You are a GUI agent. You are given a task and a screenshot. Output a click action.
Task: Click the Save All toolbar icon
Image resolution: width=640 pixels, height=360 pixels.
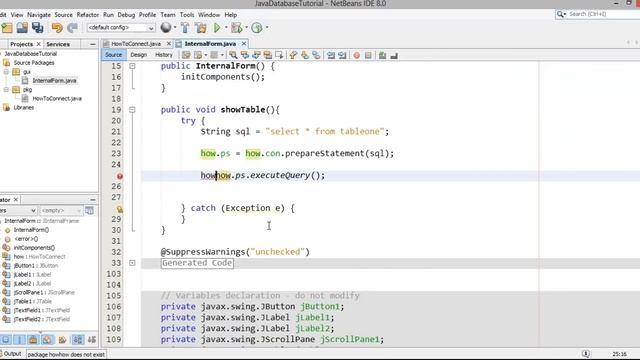[38, 28]
